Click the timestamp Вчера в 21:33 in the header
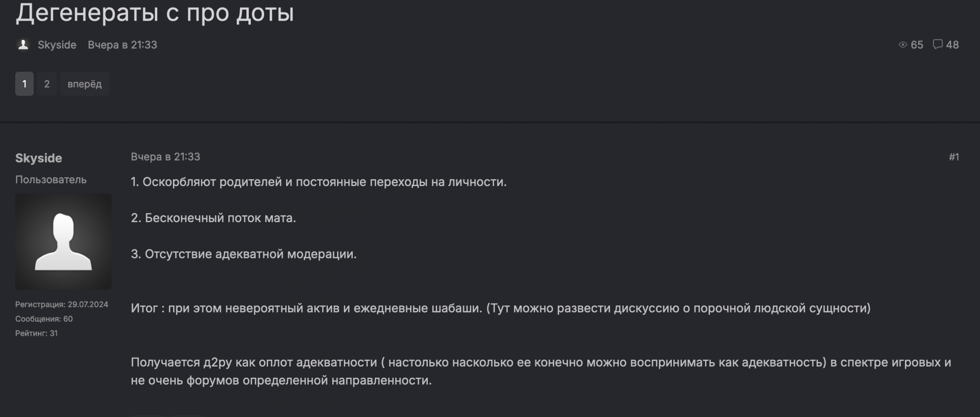 click(x=122, y=45)
